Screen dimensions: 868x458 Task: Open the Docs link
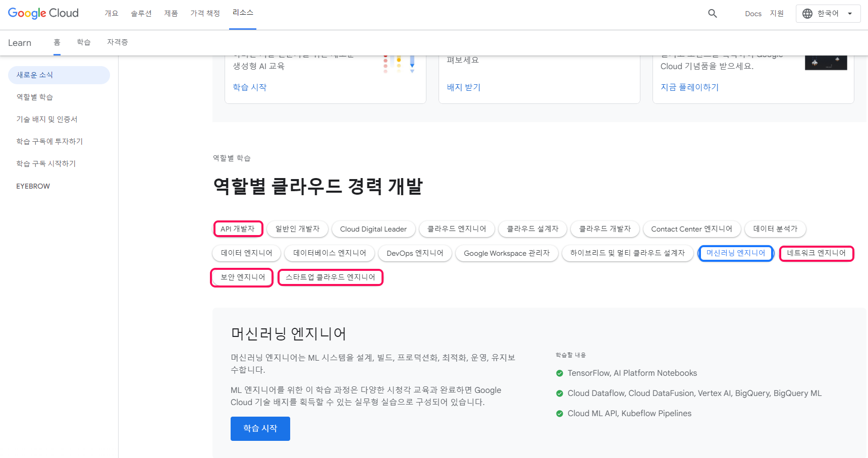(753, 14)
